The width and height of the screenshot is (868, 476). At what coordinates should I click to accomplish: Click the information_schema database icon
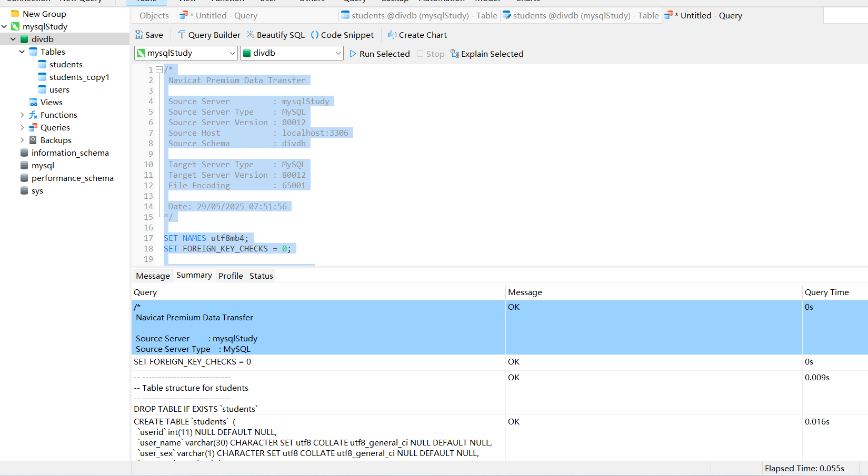(x=24, y=153)
